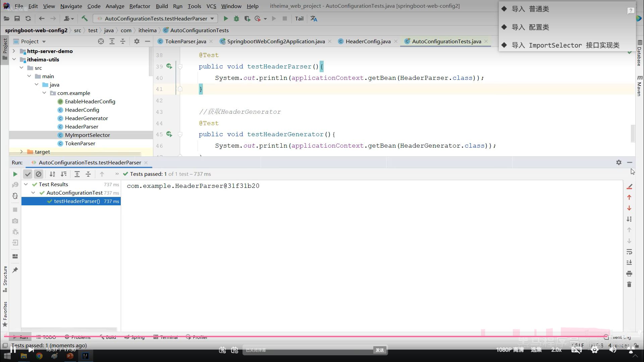Save all files from the toolbar
The width and height of the screenshot is (644, 362).
tap(17, 19)
